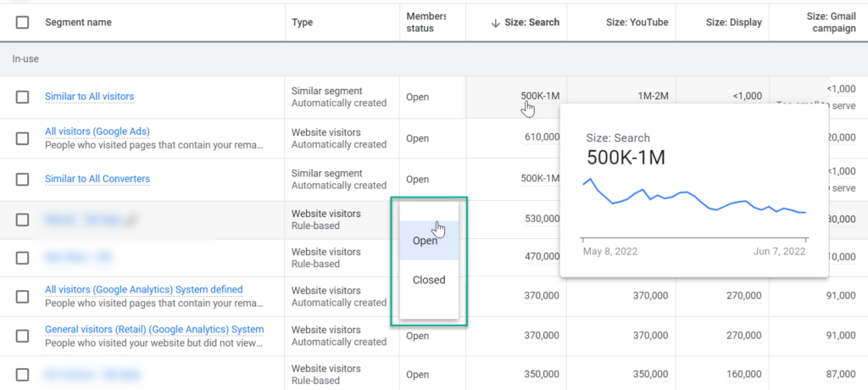This screenshot has width=868, height=390.
Task: Check the box for Similar to All visitors
Action: pyautogui.click(x=22, y=97)
